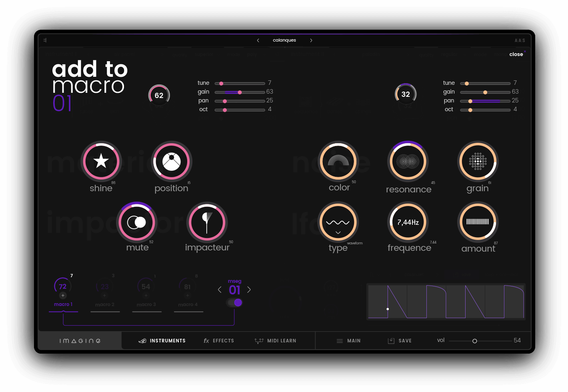
Task: Go to previous preset before calanques
Action: [258, 40]
